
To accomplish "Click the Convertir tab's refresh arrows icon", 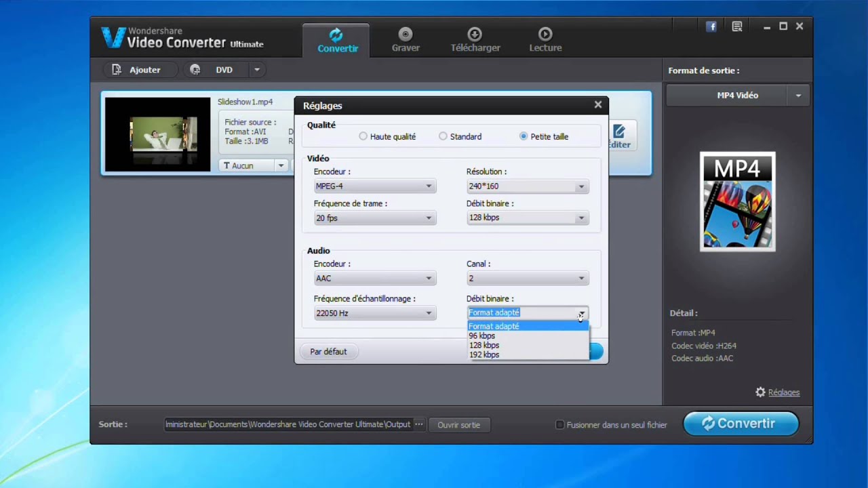I will pyautogui.click(x=336, y=35).
